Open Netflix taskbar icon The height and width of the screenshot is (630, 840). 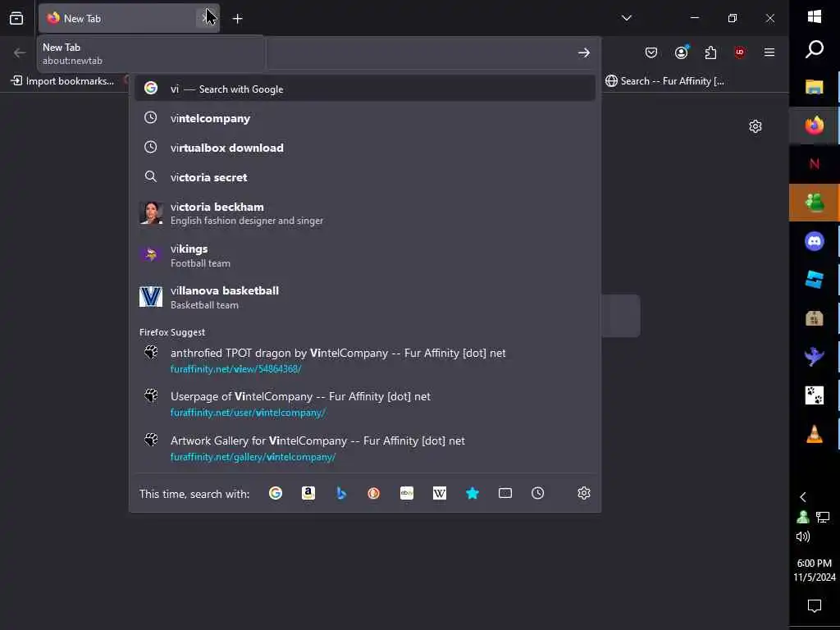[815, 164]
